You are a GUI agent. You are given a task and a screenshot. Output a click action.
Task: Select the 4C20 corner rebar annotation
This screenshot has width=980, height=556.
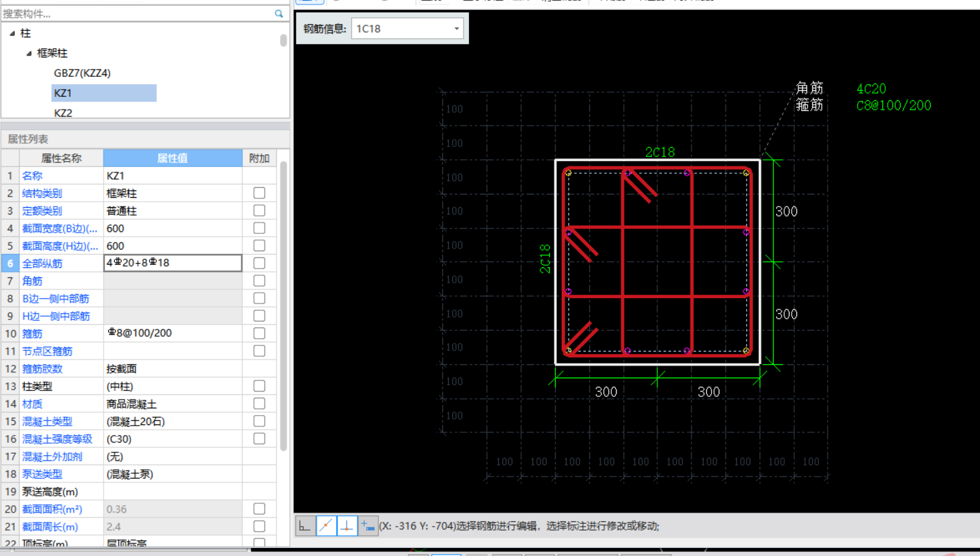871,89
